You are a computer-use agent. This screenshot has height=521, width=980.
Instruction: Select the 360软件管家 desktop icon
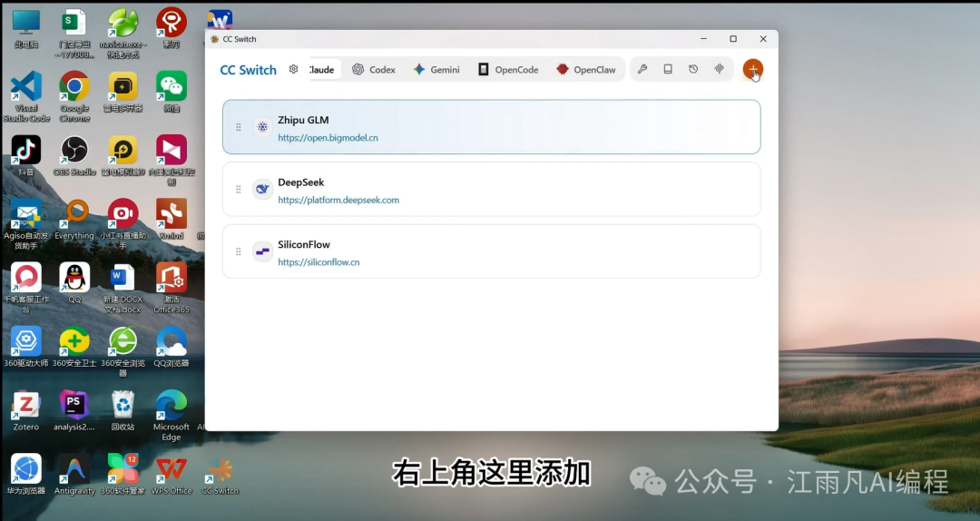pyautogui.click(x=123, y=474)
